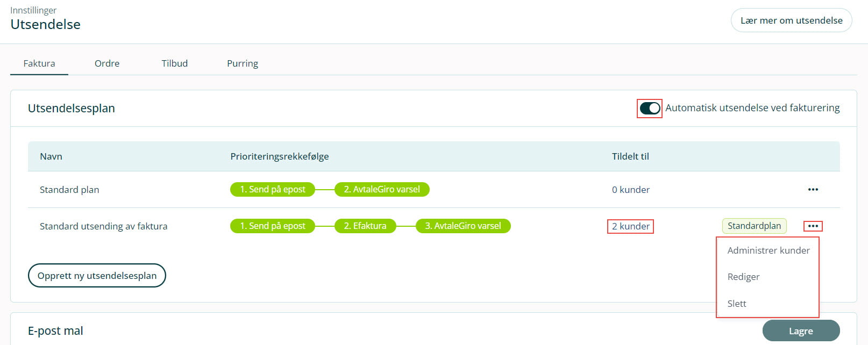This screenshot has width=868, height=345.
Task: Open the Tilbud tab
Action: tap(174, 63)
